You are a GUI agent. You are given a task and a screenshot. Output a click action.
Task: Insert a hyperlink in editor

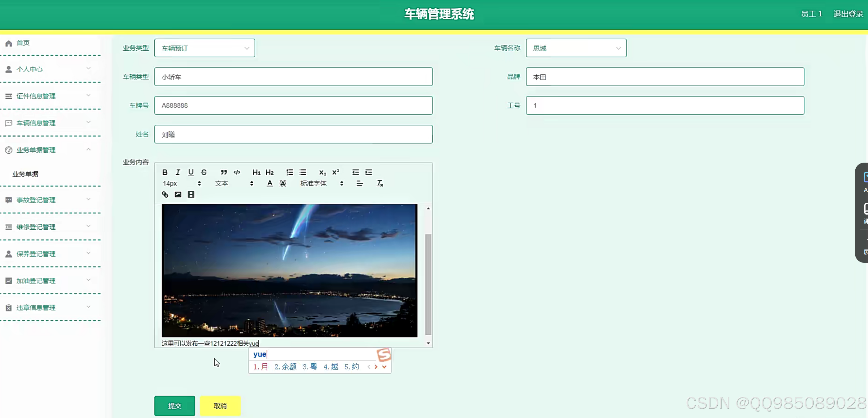165,194
